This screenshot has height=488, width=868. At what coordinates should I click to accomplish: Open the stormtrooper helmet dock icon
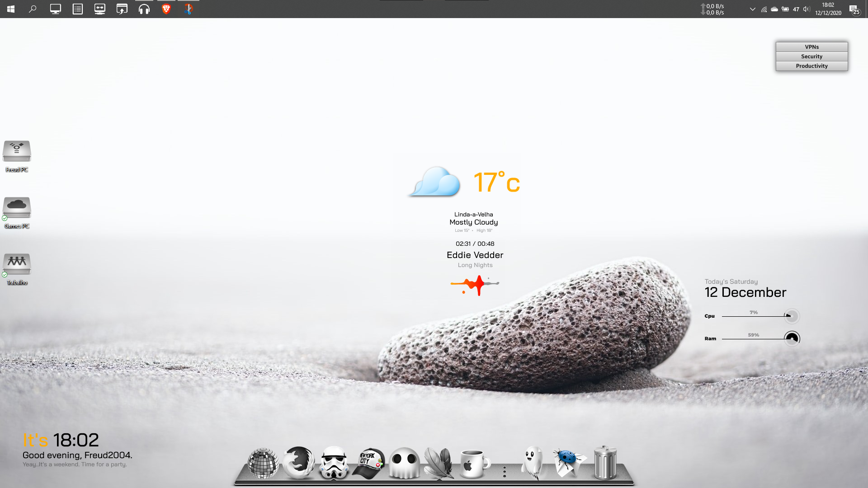[334, 463]
